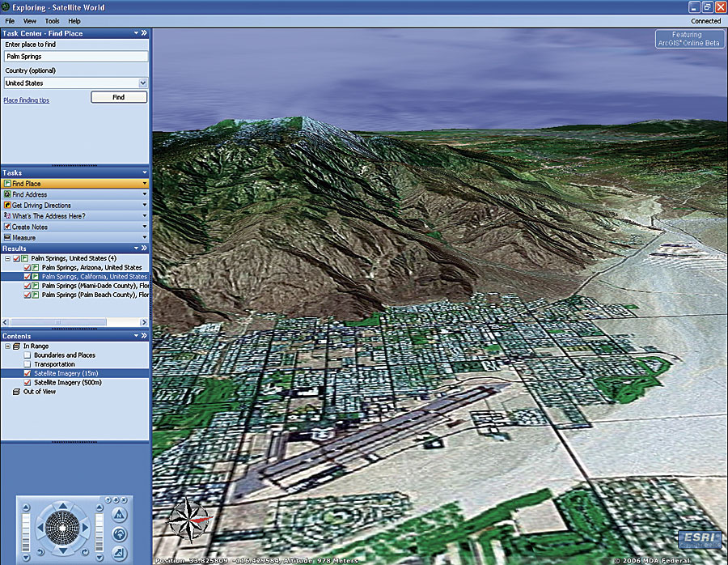The image size is (728, 565).
Task: Open the Help menu
Action: pyautogui.click(x=74, y=21)
